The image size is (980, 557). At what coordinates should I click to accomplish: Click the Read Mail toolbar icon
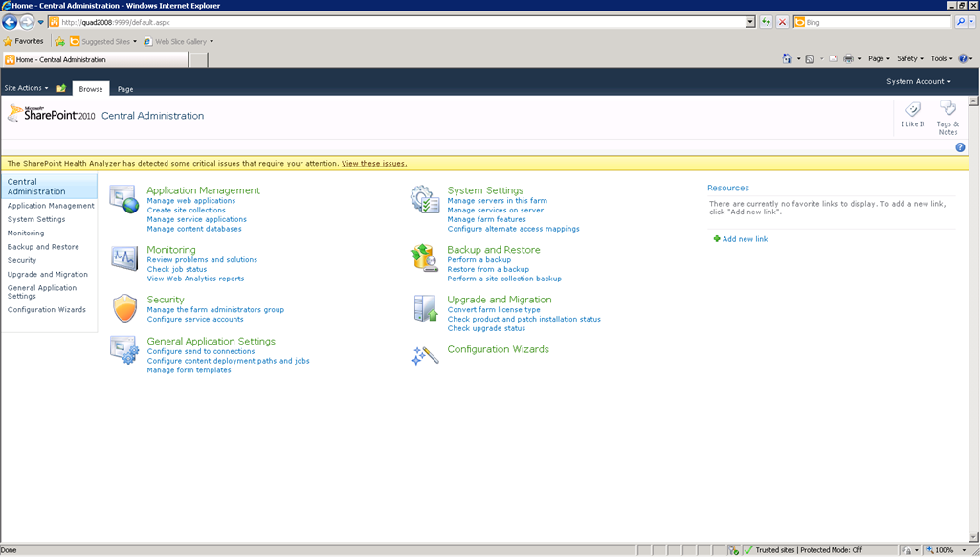834,58
